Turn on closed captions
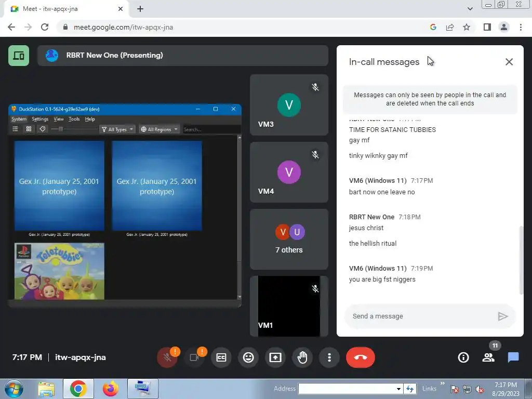 (221, 357)
